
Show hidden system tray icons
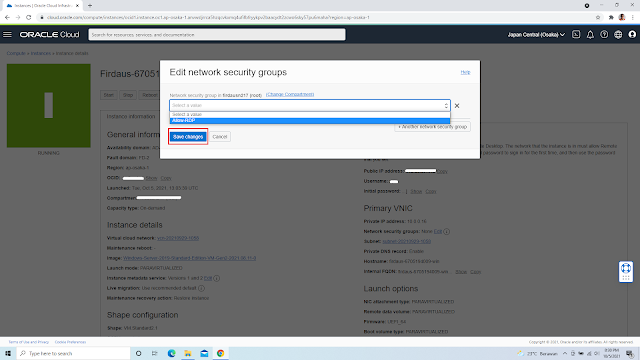click(565, 353)
